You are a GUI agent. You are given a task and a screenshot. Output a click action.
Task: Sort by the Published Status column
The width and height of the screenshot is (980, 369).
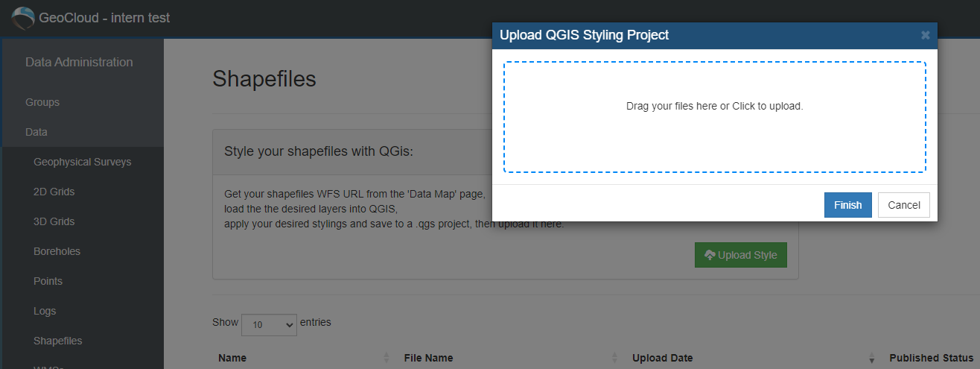tap(932, 358)
